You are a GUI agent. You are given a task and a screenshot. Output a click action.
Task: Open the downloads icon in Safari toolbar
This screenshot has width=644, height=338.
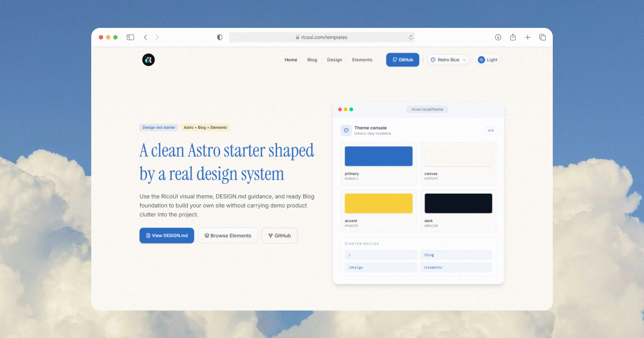point(498,38)
